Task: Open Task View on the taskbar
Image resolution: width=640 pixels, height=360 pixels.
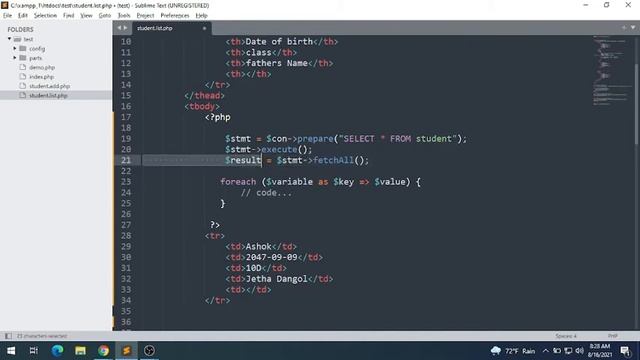Action: 34,351
